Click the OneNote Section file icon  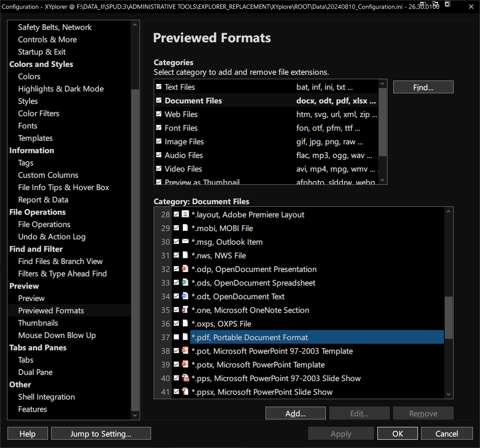[x=185, y=310]
